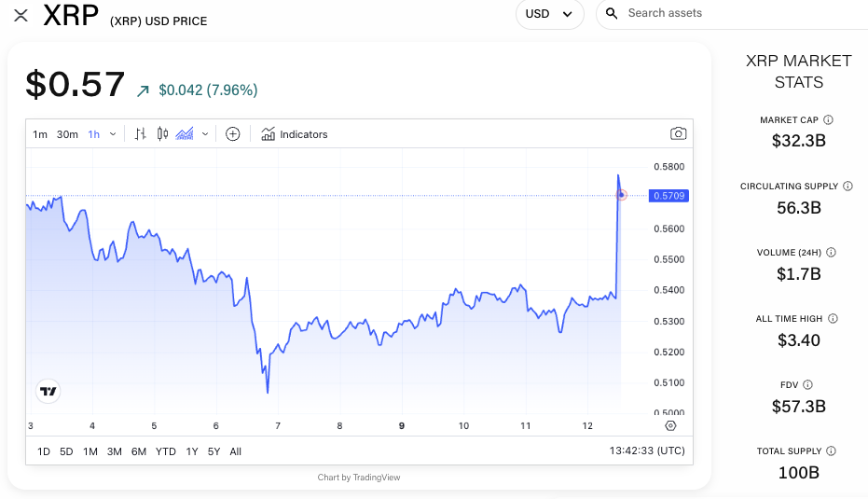Show info for Market Cap
The image size is (868, 499).
tap(828, 120)
